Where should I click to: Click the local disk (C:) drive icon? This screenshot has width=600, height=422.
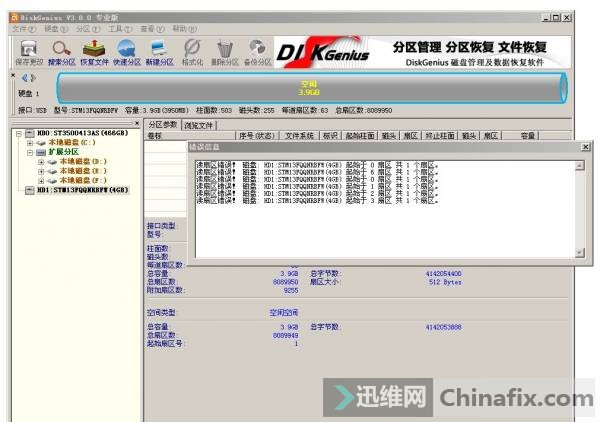[x=41, y=143]
